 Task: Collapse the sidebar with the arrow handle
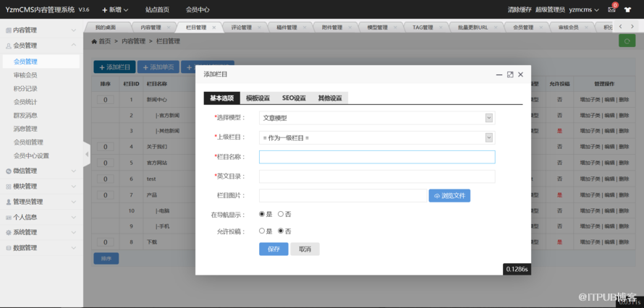pyautogui.click(x=87, y=154)
